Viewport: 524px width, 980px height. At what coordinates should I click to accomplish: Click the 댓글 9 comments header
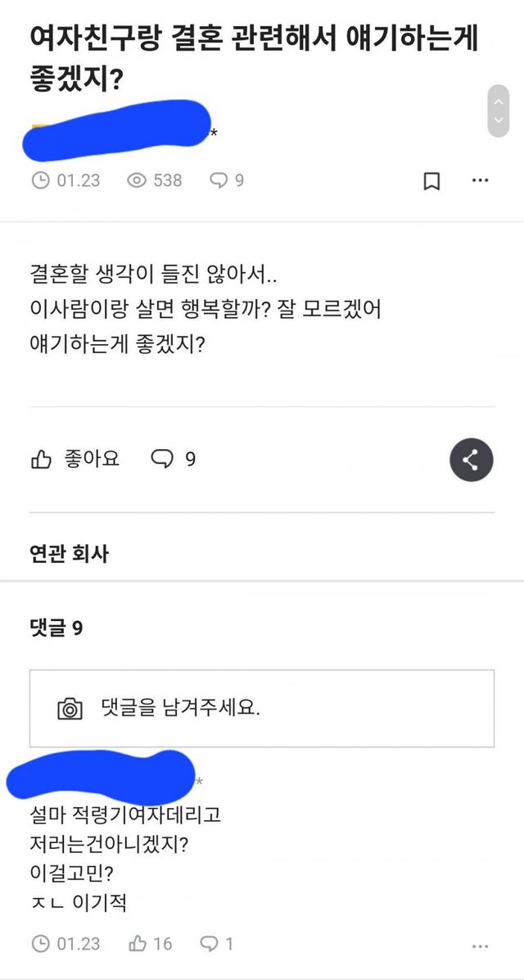(56, 628)
